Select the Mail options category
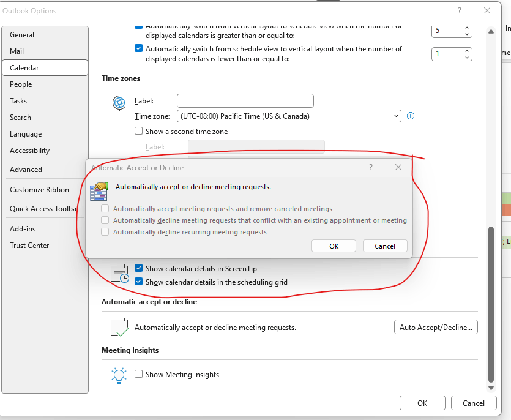Screen dimensions: 511x420 click(x=45, y=51)
